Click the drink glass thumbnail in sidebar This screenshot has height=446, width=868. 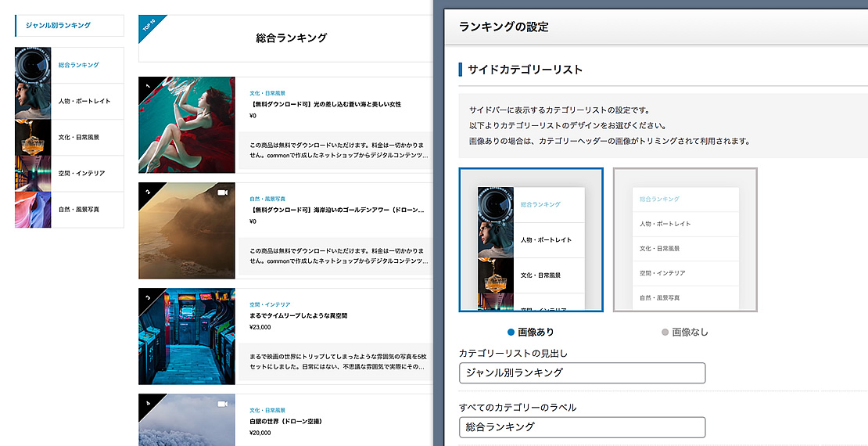pyautogui.click(x=33, y=138)
